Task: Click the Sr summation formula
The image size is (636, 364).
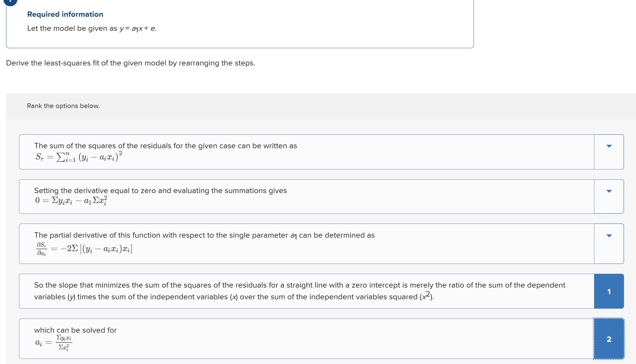Action: (79, 157)
